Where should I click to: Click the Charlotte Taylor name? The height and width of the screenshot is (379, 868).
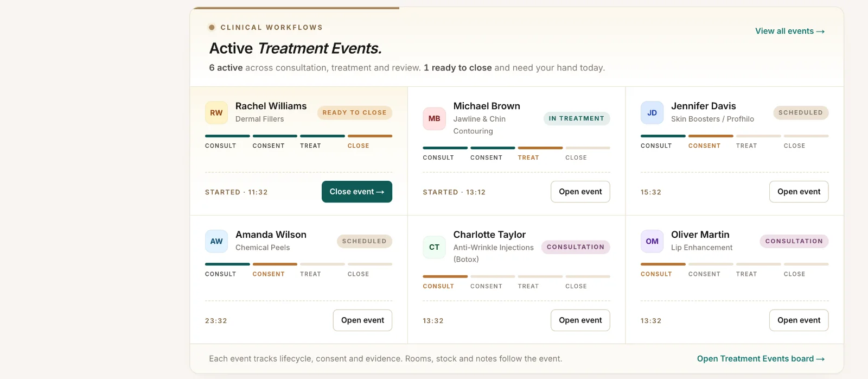[489, 235]
